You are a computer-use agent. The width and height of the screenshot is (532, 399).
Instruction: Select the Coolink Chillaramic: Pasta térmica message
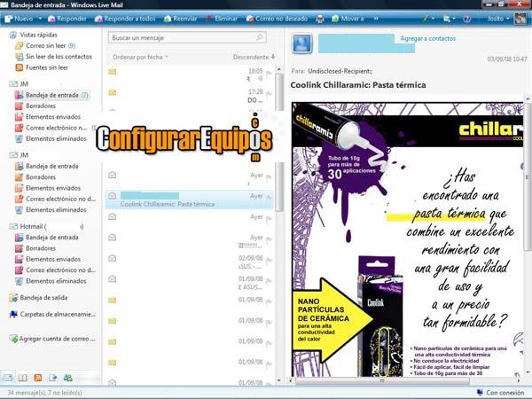[x=189, y=199]
